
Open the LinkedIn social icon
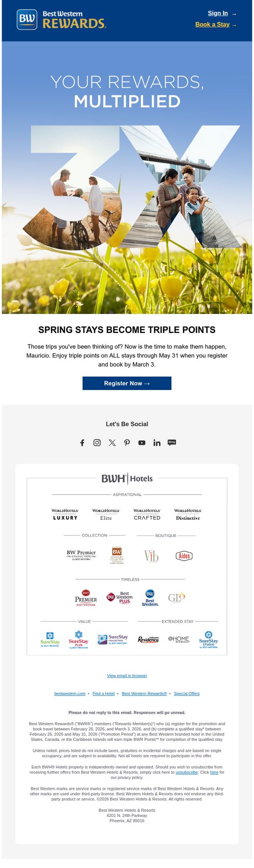tap(157, 442)
